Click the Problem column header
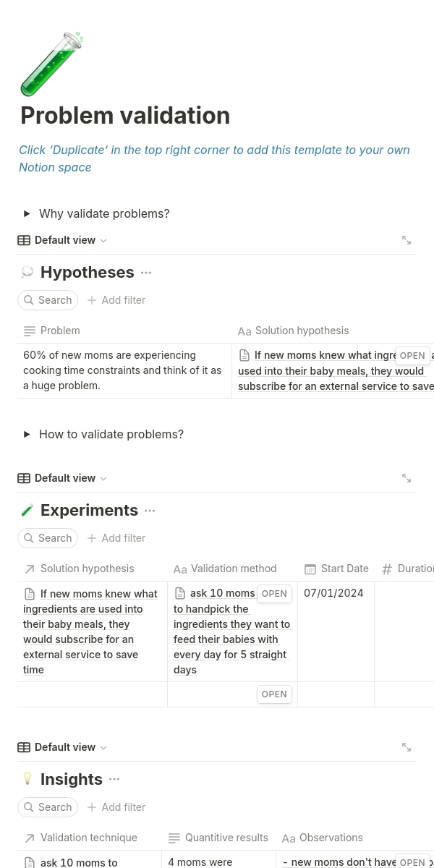Image resolution: width=434 pixels, height=868 pixels. 60,331
